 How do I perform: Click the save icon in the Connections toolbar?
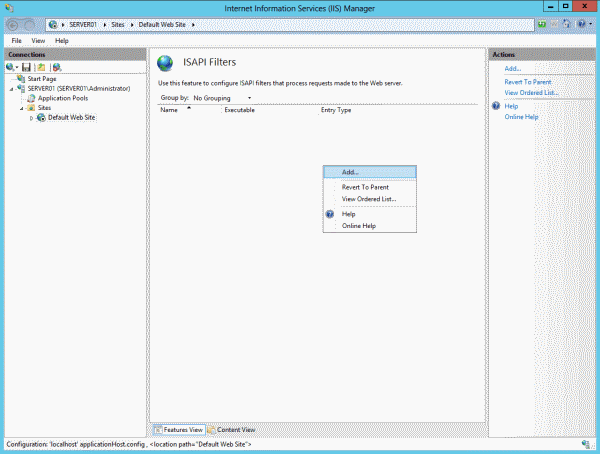coord(26,67)
